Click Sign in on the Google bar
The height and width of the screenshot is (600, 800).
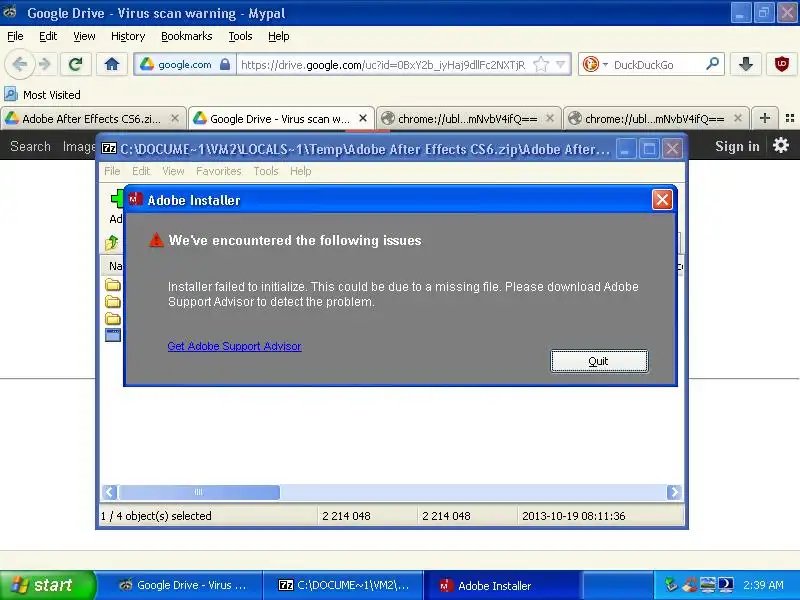(x=737, y=146)
